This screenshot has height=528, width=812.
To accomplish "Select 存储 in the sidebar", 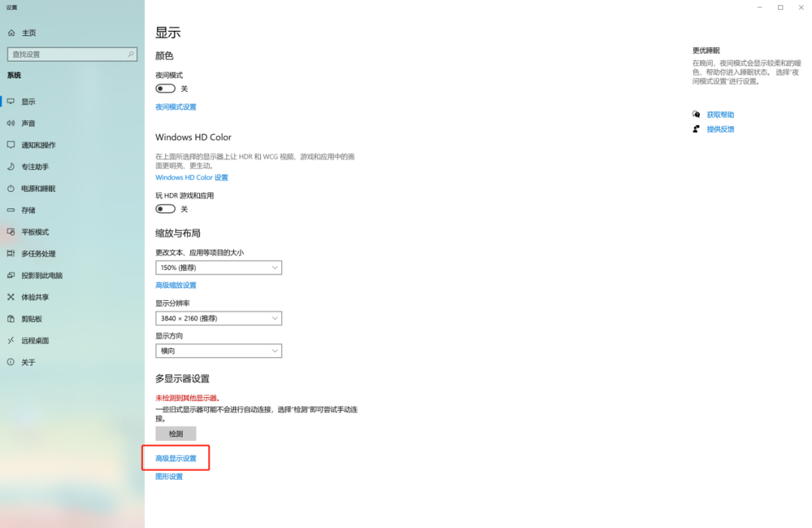I will click(29, 210).
